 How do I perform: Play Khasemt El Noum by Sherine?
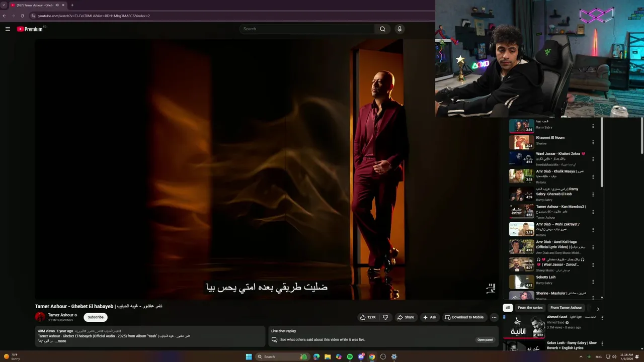pos(550,138)
